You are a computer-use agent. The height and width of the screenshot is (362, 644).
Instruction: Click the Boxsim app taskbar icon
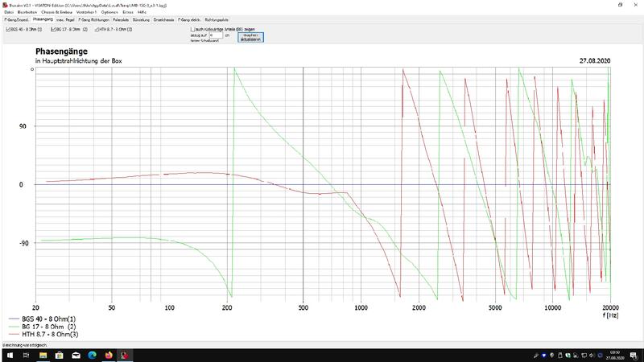tap(123, 355)
